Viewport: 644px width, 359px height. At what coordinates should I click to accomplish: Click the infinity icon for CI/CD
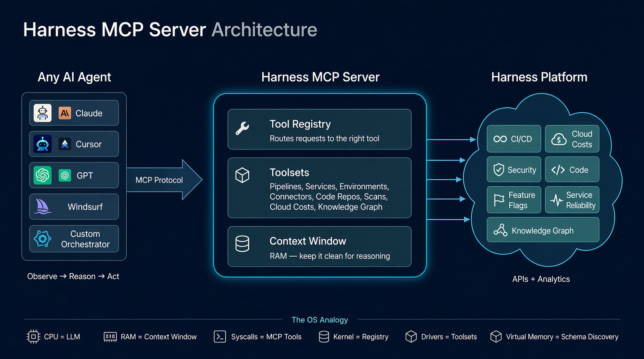(500, 139)
